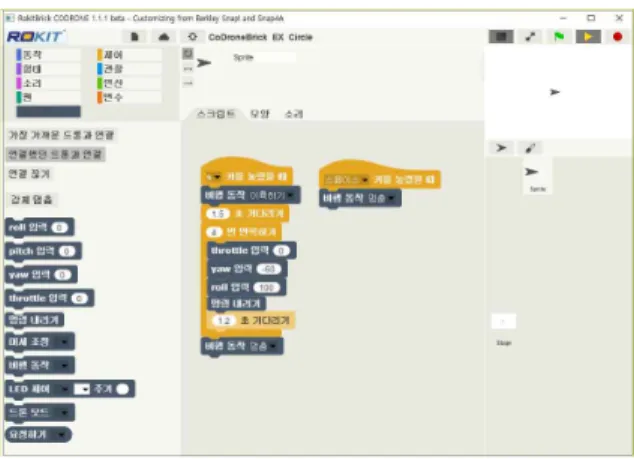Add a new turtle sprite
The image size is (634, 459).
pos(501,148)
